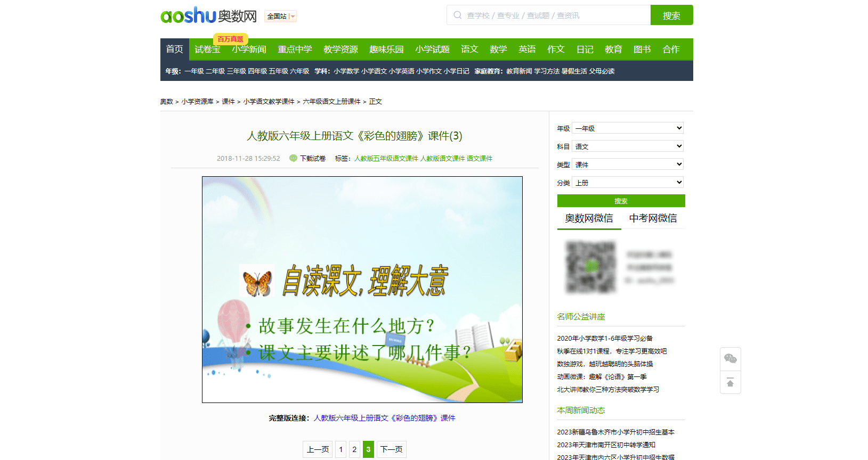Click the aoshu 奥数网 logo
This screenshot has width=868, height=460.
(208, 15)
